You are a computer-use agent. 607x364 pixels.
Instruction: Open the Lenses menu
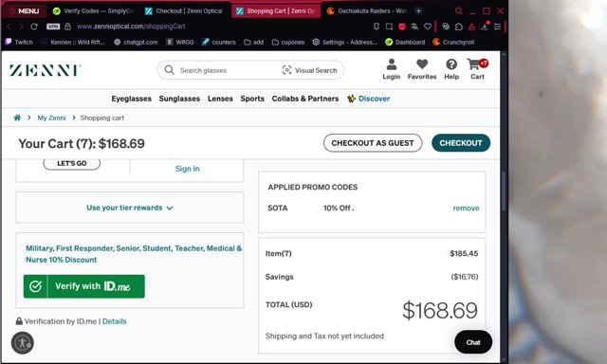click(x=220, y=99)
